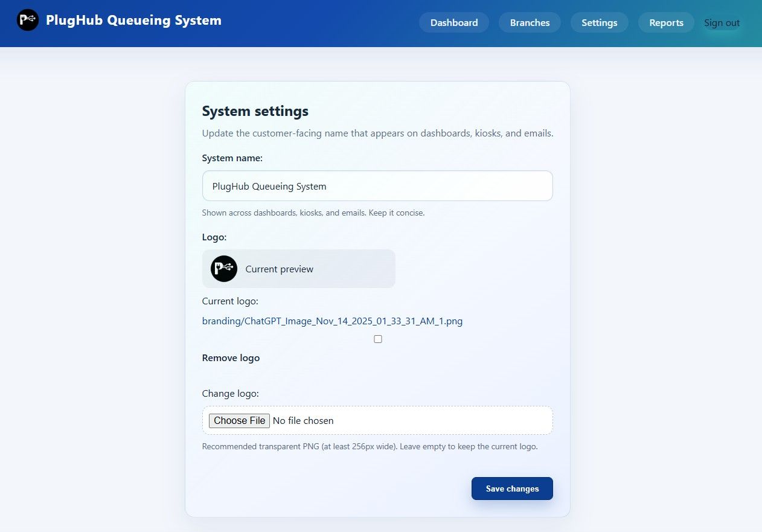Open the Settings nav item

click(x=599, y=23)
